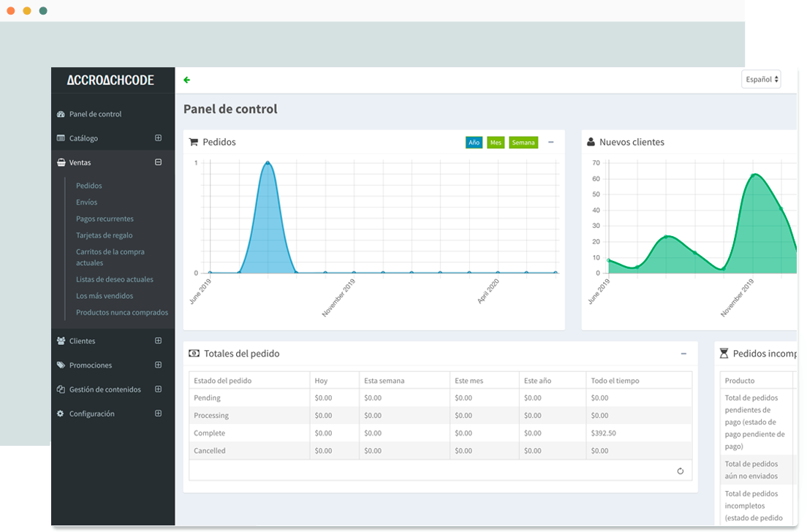Image resolution: width=807 pixels, height=532 pixels.
Task: Click the user icon beside Nuevos clientes
Action: click(x=591, y=142)
